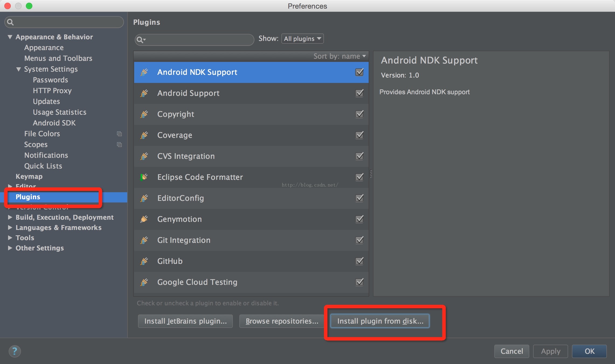
Task: Open Usage Statistics settings
Action: point(60,112)
